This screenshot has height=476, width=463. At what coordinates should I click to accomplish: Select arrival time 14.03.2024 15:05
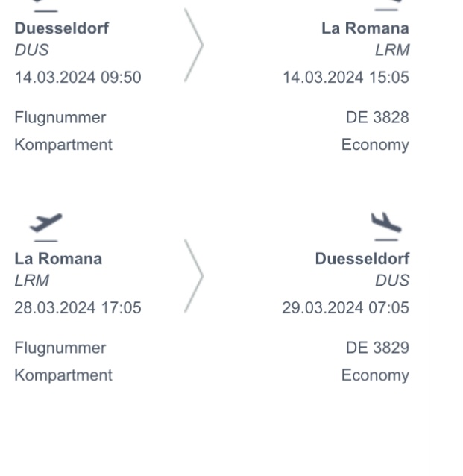[x=346, y=77]
